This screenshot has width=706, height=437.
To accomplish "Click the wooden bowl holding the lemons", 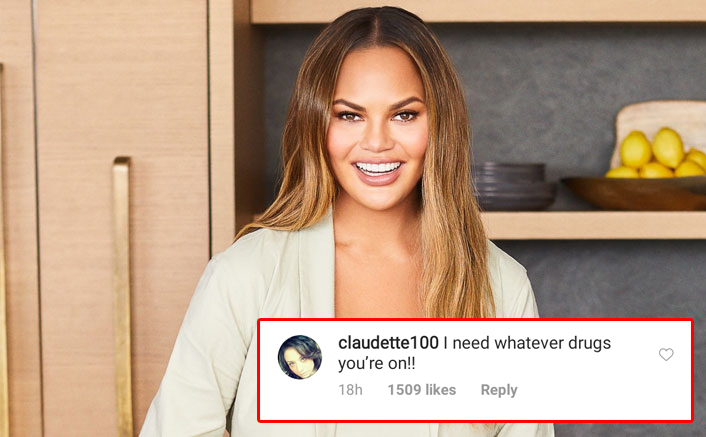I will 635,194.
